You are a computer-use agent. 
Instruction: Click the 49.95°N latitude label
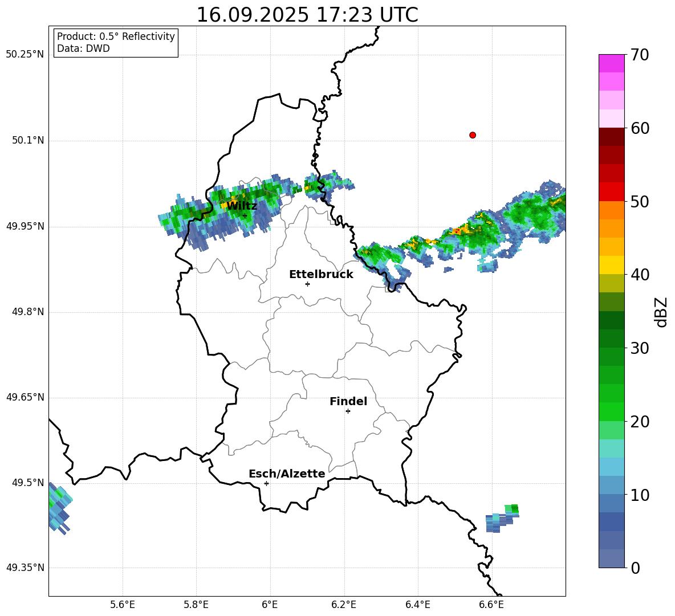coord(25,226)
